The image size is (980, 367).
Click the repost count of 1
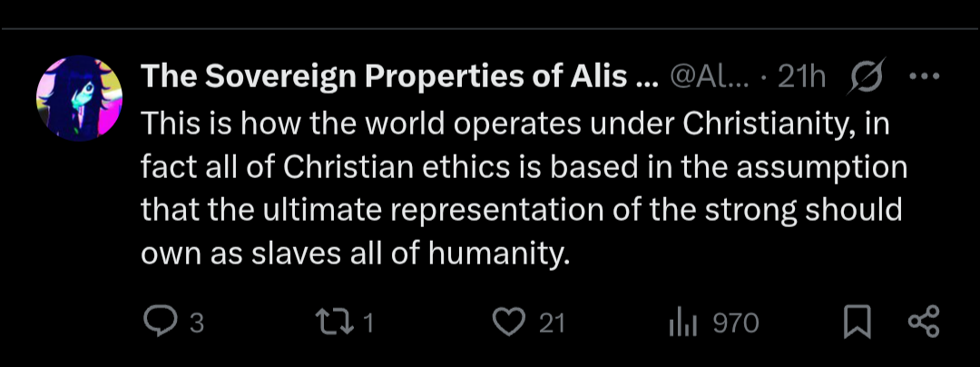(x=369, y=323)
